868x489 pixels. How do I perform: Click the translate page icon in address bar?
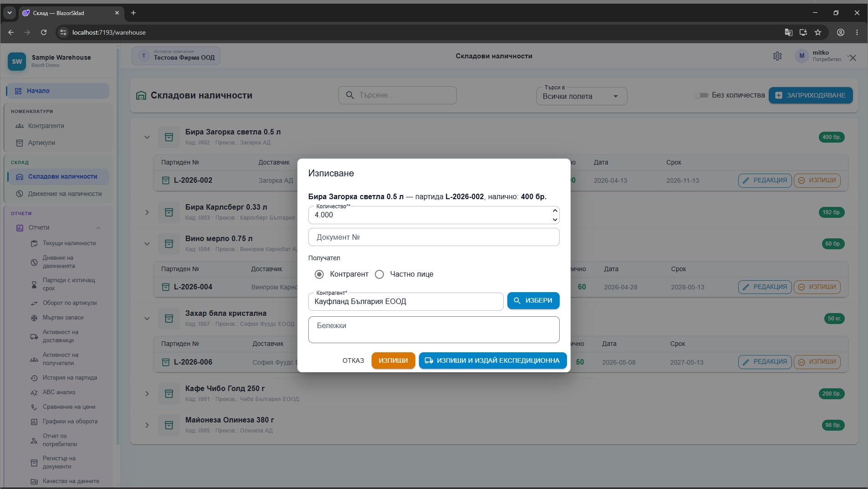(x=789, y=32)
